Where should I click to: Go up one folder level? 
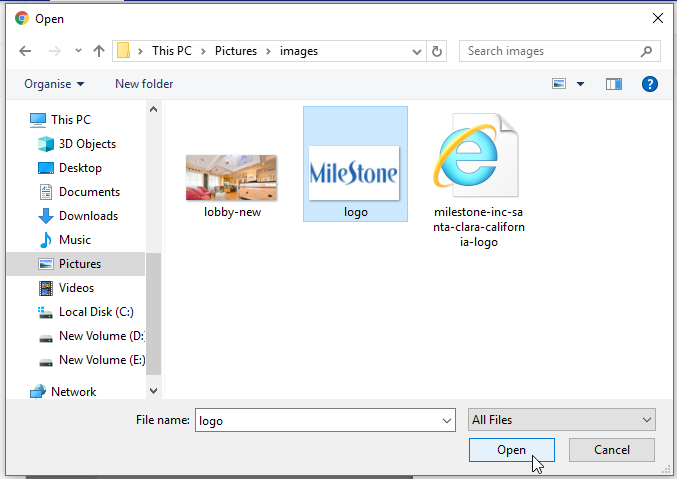click(x=99, y=51)
